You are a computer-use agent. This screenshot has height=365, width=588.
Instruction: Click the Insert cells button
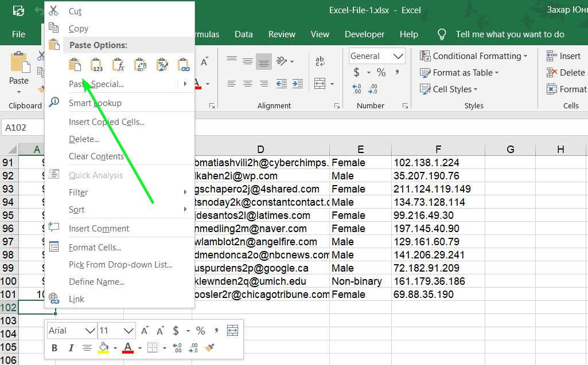[564, 56]
